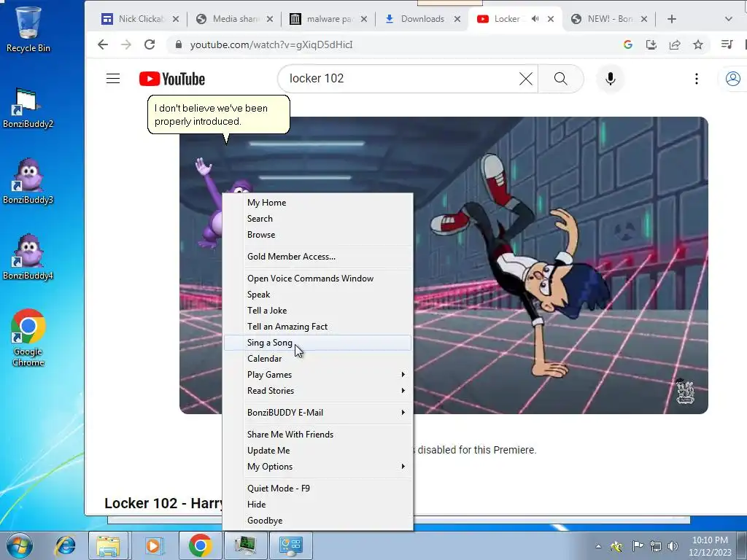
Task: Start voice search with the microphone
Action: [611, 79]
